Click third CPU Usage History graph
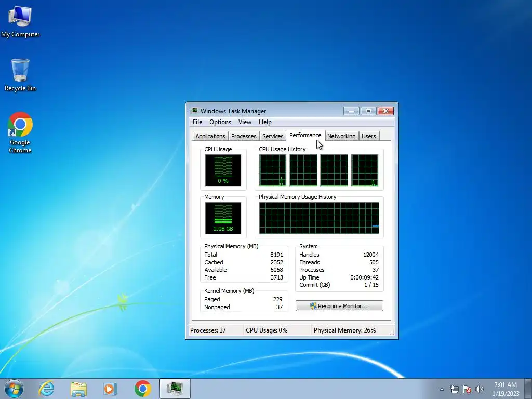Image resolution: width=532 pixels, height=399 pixels. 334,170
